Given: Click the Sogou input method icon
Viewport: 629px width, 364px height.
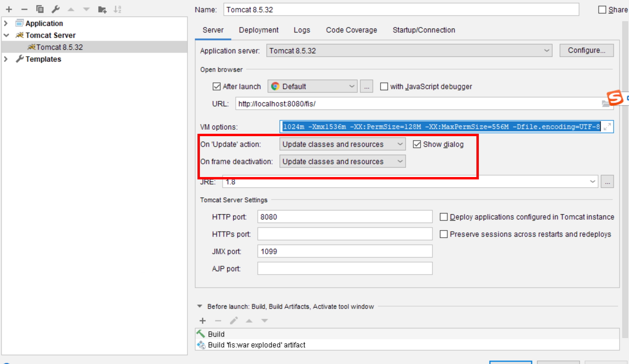Looking at the screenshot, I should 615,97.
